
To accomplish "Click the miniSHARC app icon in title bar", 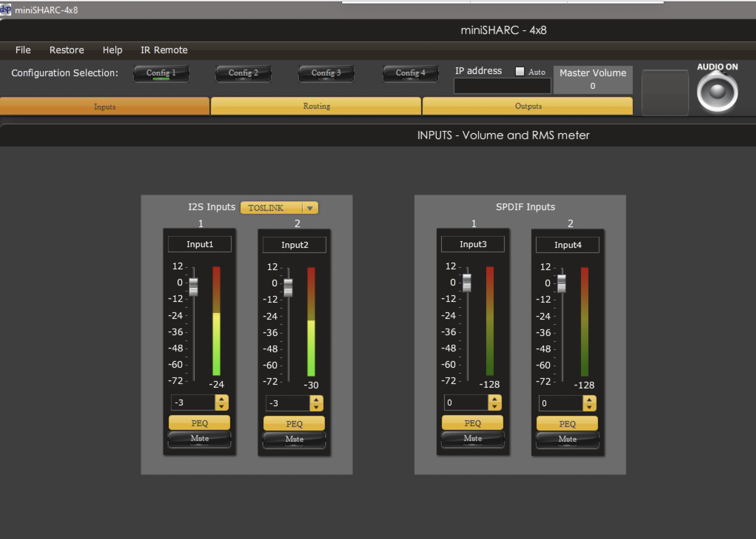I will pyautogui.click(x=6, y=10).
